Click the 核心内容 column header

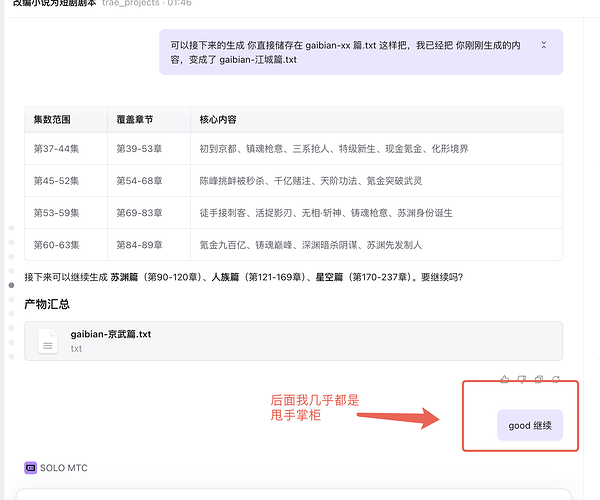[x=218, y=120]
